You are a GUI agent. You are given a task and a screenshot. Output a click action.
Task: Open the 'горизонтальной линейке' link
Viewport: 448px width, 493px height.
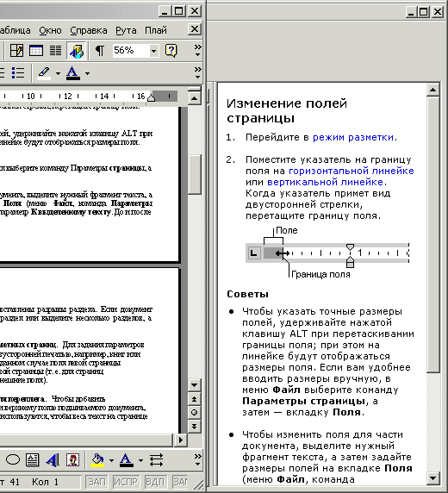[x=352, y=171]
